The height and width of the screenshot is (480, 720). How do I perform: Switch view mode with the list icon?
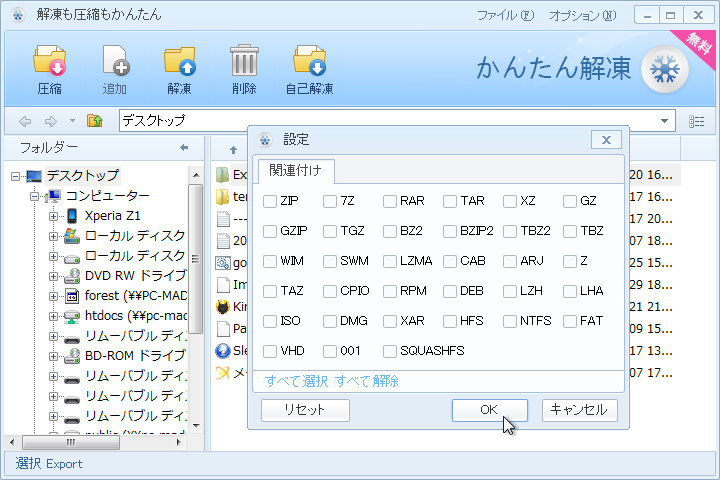coord(696,121)
